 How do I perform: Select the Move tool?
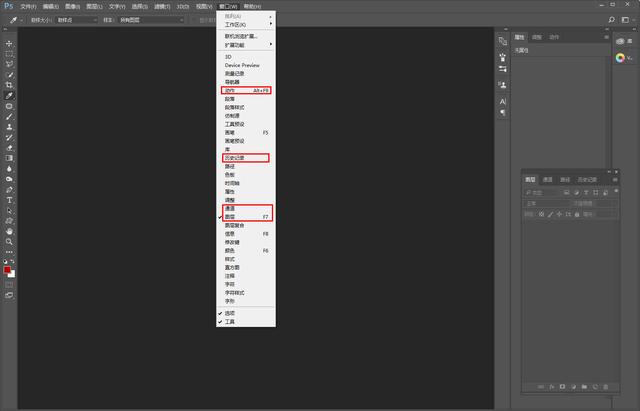tap(9, 43)
